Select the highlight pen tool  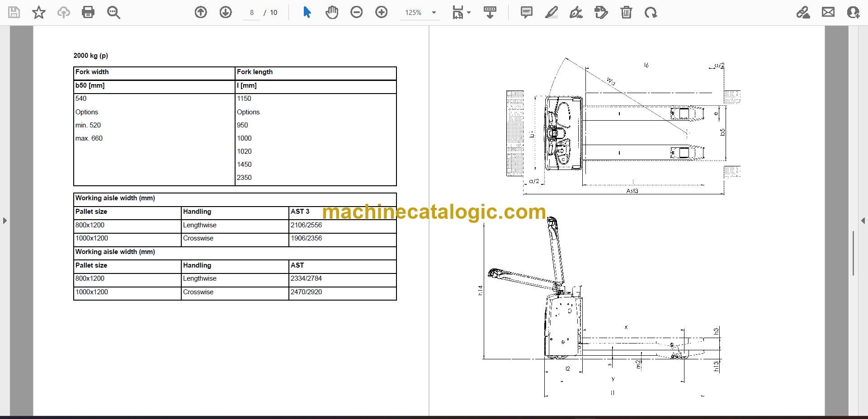pos(552,12)
